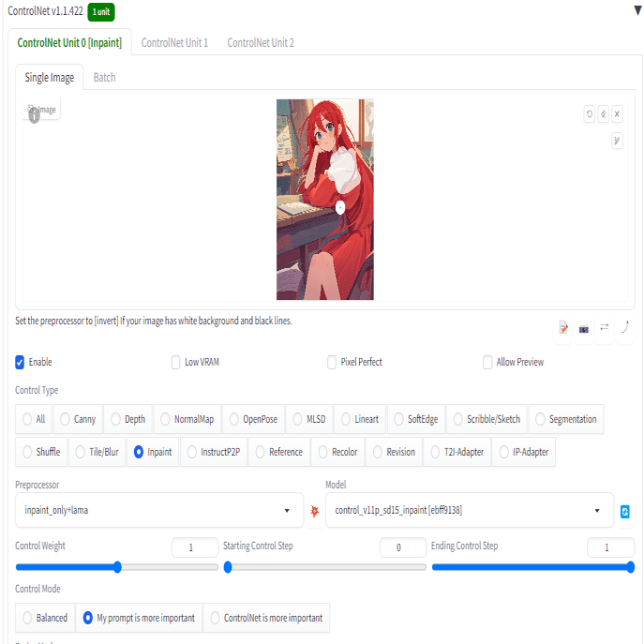The image size is (644, 644).
Task: Open new canvas with pencil document icon
Action: point(563,328)
